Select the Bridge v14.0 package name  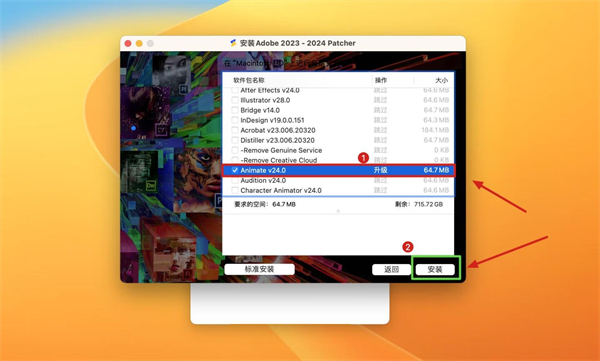(260, 110)
